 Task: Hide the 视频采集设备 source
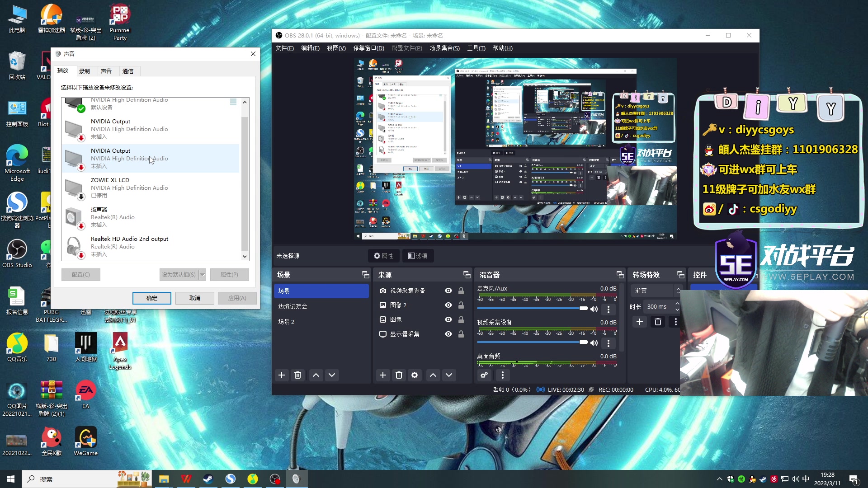pos(448,291)
